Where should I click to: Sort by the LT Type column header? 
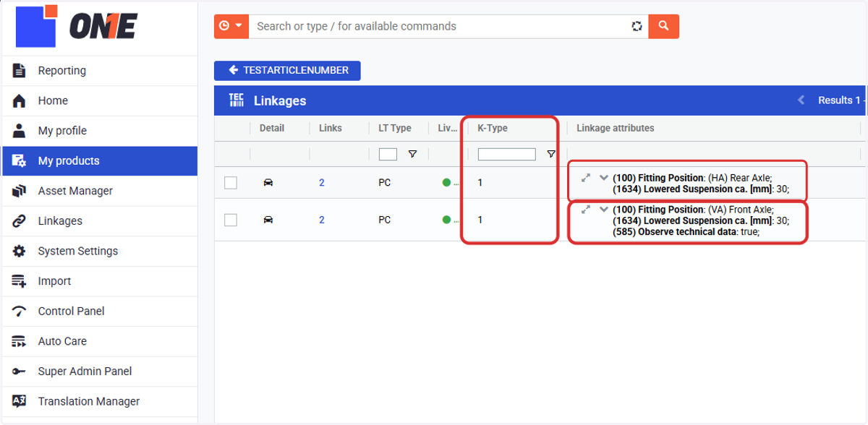395,128
